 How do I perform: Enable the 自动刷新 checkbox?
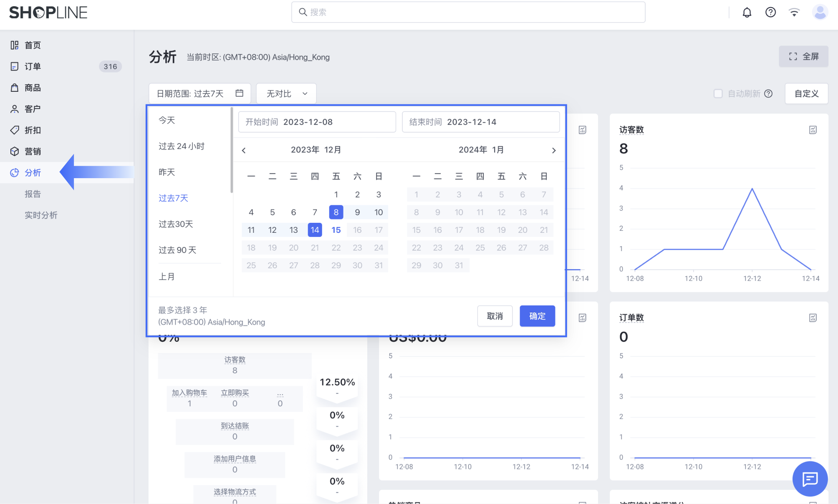(x=718, y=93)
